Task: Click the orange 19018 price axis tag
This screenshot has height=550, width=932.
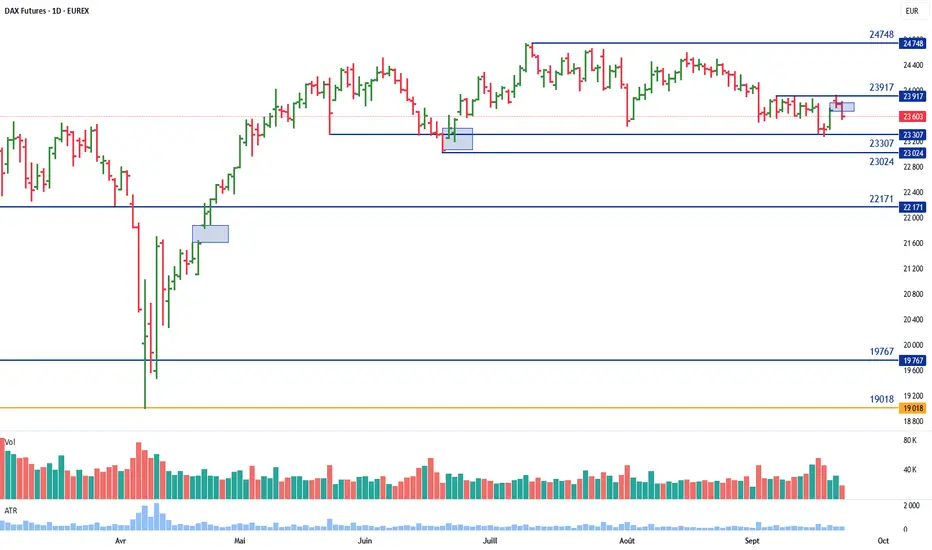Action: point(912,408)
